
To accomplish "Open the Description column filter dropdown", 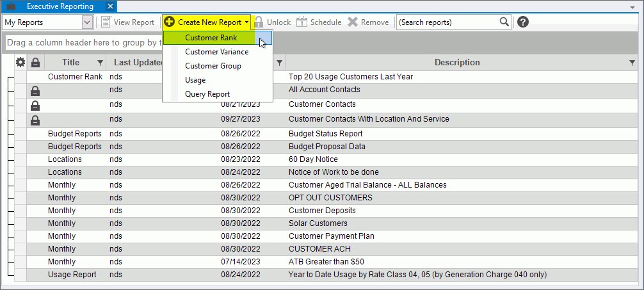I will [632, 63].
